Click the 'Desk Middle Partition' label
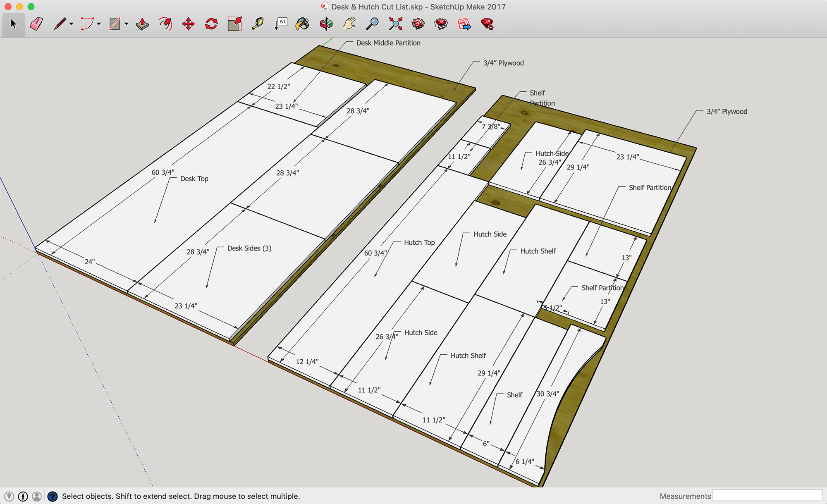 click(388, 43)
